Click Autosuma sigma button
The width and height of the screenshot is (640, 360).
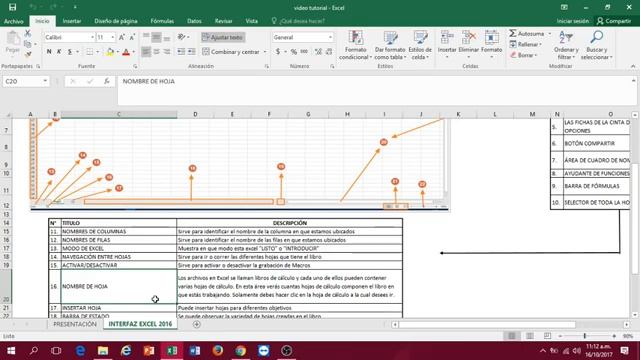point(527,33)
